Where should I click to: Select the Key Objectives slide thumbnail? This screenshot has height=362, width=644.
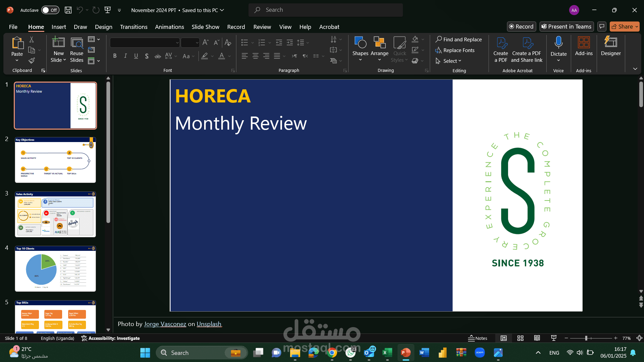(x=55, y=160)
